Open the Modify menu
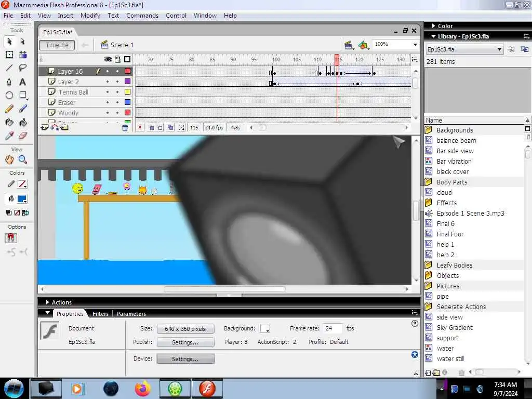This screenshot has height=399, width=532. pyautogui.click(x=90, y=16)
